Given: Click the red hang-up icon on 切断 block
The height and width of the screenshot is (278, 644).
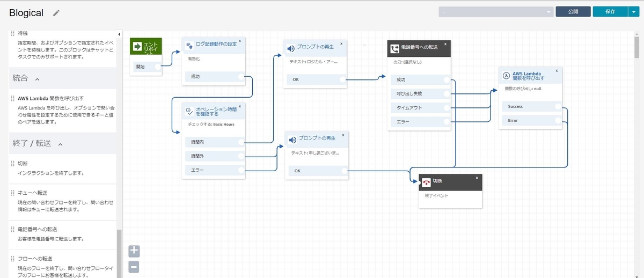Looking at the screenshot, I should point(426,182).
